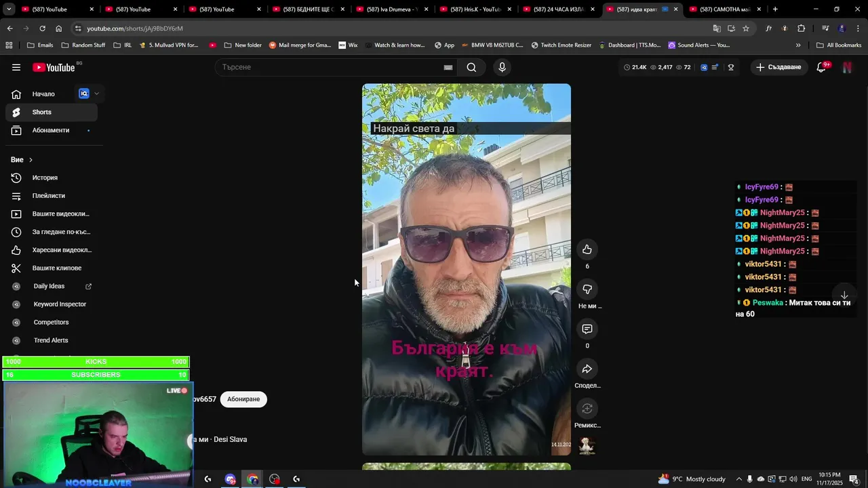Image resolution: width=868 pixels, height=488 pixels.
Task: Open the notifications bell
Action: click(x=822, y=67)
